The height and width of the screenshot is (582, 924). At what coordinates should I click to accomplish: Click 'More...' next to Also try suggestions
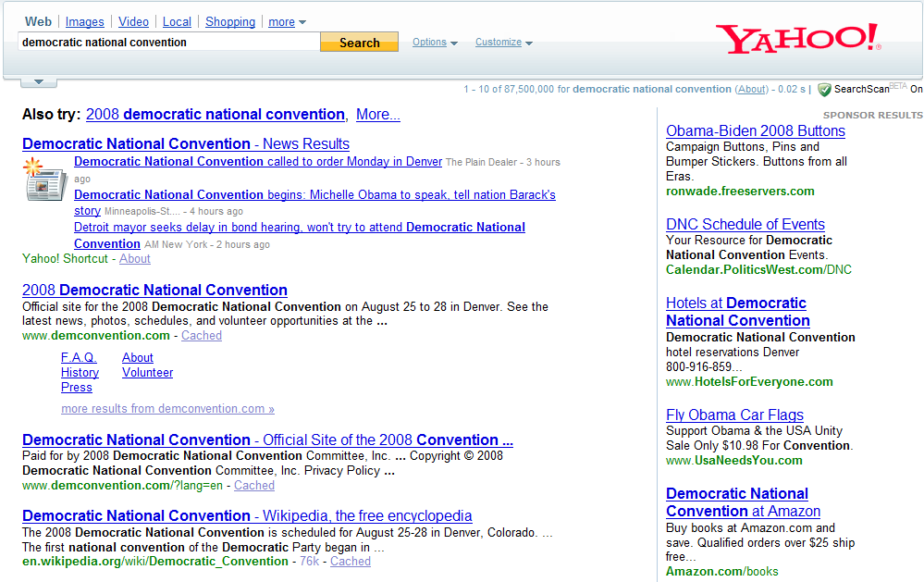[377, 114]
